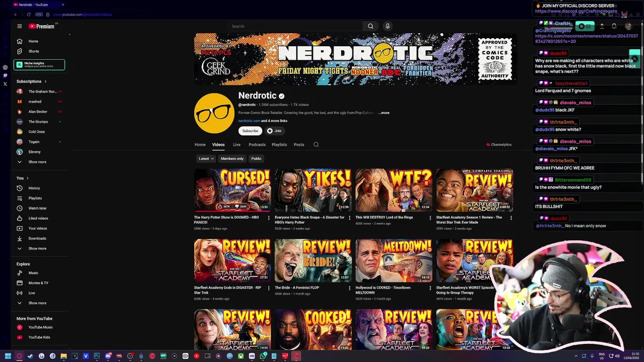644x362 pixels.
Task: Open Windows Start menu
Action: [8, 356]
